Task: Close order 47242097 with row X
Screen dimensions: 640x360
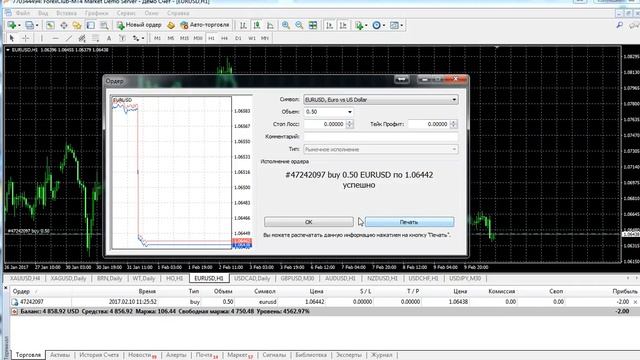Action: [636, 302]
